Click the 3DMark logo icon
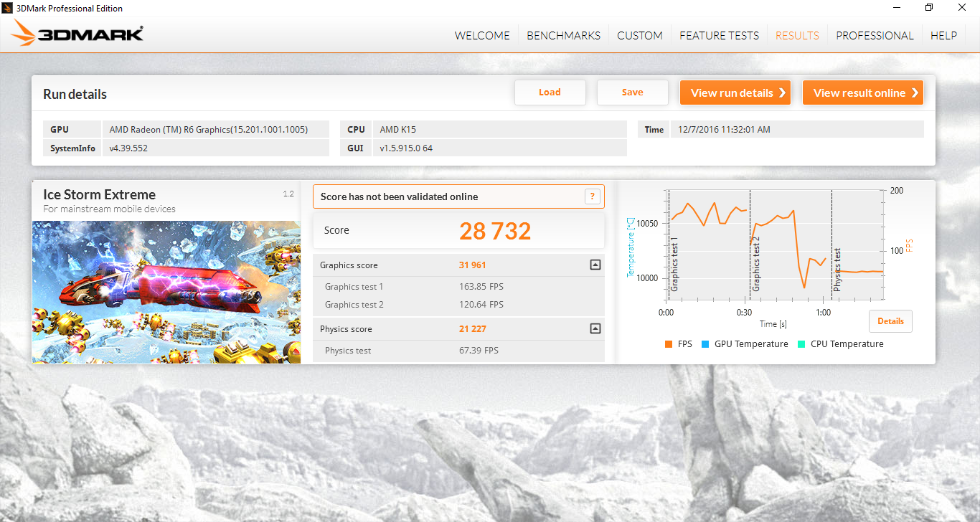980x522 pixels. (77, 34)
